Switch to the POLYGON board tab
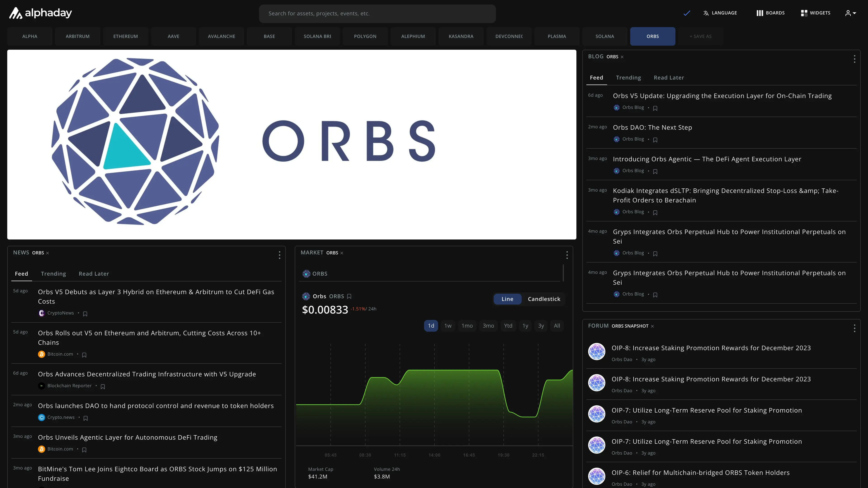 tap(365, 36)
